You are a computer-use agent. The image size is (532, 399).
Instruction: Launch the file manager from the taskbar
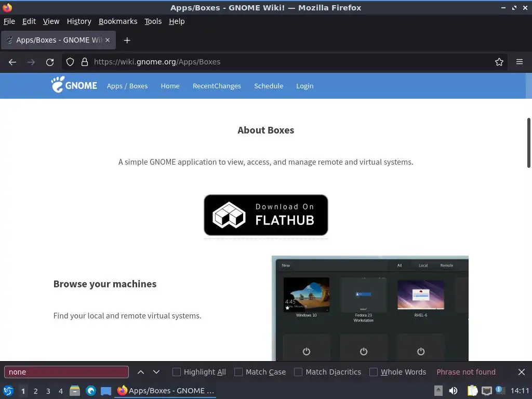(x=75, y=391)
